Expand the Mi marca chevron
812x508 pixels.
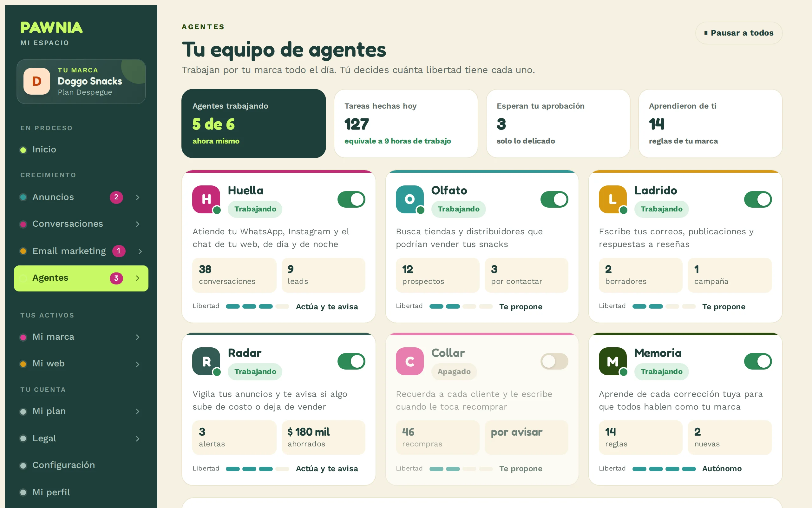click(x=138, y=337)
